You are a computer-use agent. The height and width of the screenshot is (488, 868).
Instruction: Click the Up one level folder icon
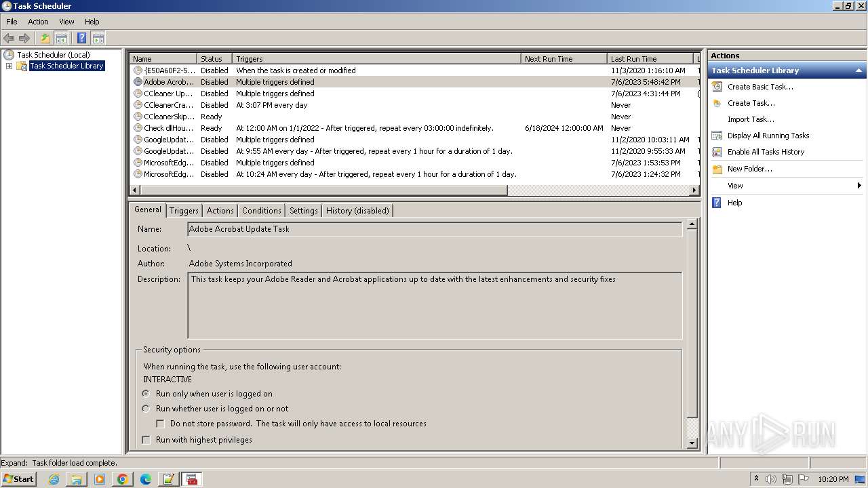point(45,38)
